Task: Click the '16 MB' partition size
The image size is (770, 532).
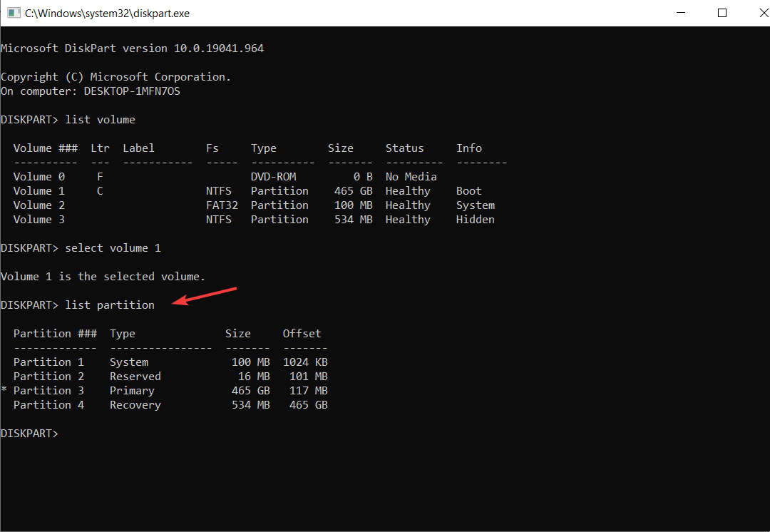Action: tap(254, 376)
